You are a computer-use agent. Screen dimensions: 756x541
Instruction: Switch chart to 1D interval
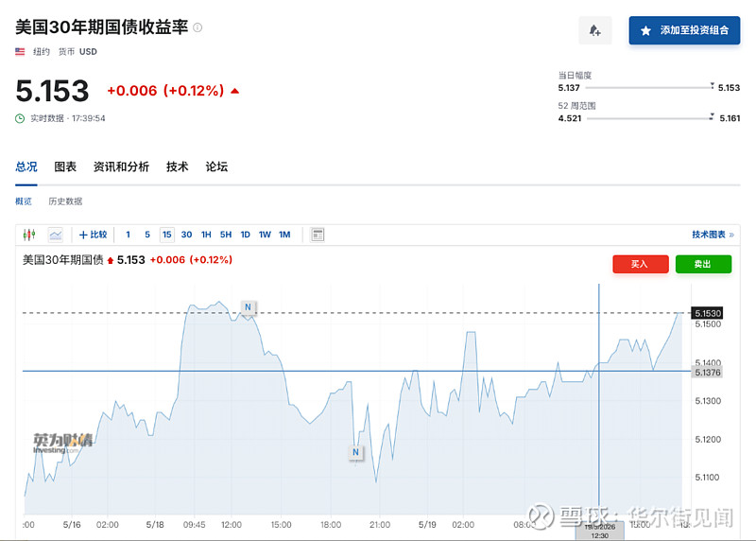click(x=245, y=235)
